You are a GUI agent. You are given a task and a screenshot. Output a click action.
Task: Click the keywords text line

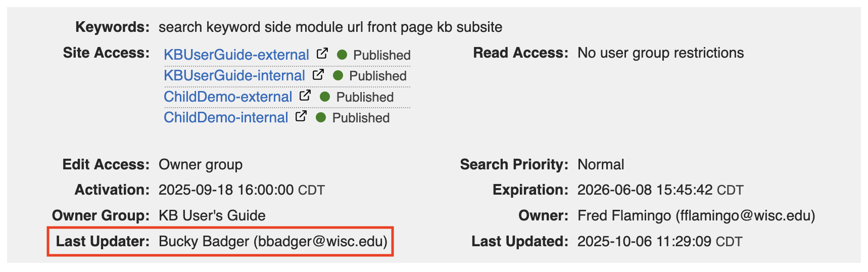click(x=330, y=27)
